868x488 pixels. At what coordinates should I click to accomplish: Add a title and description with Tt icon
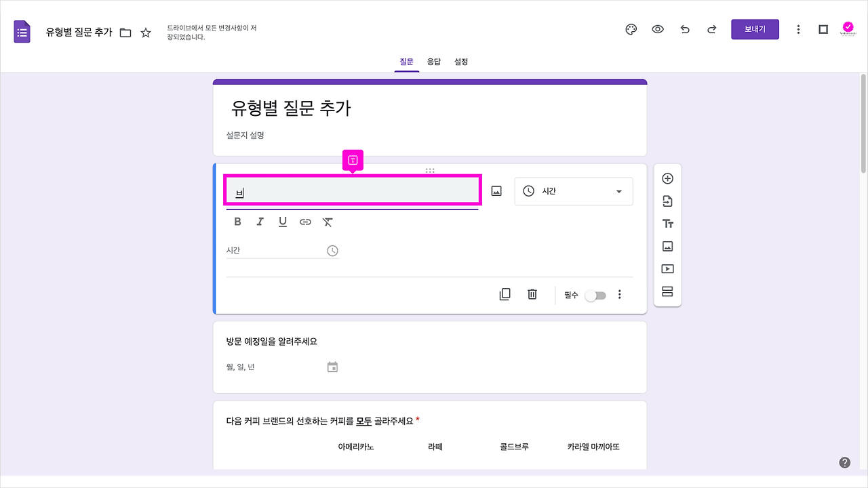[x=667, y=223]
